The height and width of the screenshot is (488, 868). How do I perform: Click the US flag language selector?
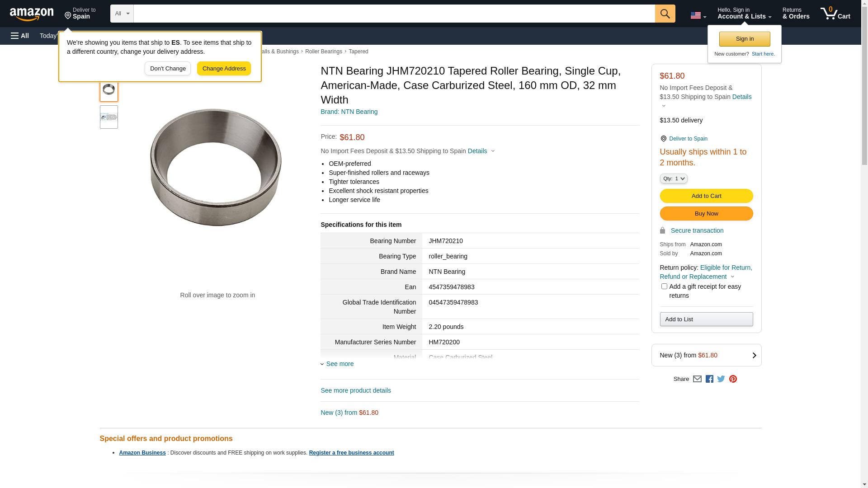point(698,16)
